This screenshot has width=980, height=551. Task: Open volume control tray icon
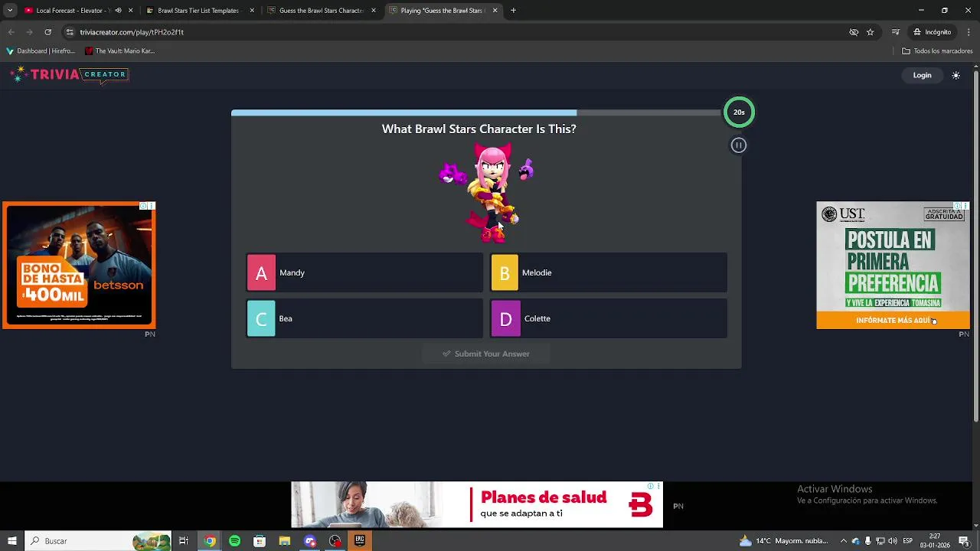point(892,541)
